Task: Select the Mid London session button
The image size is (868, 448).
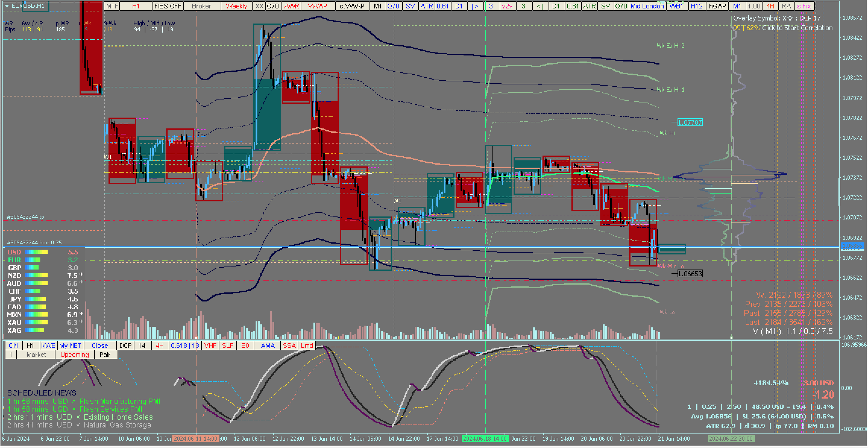Action: (647, 6)
